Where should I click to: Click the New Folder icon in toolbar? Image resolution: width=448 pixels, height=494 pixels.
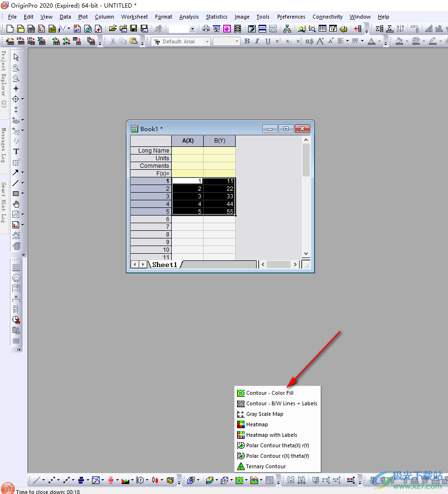coord(21,29)
